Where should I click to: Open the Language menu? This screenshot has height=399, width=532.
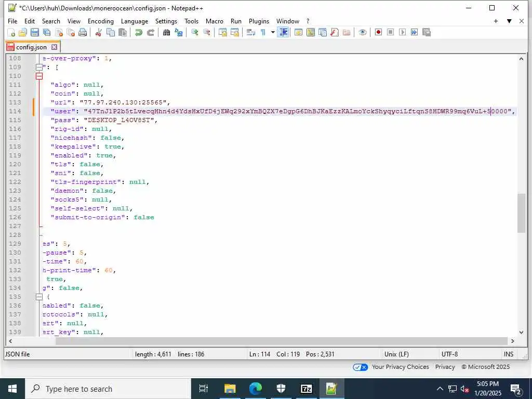[135, 21]
